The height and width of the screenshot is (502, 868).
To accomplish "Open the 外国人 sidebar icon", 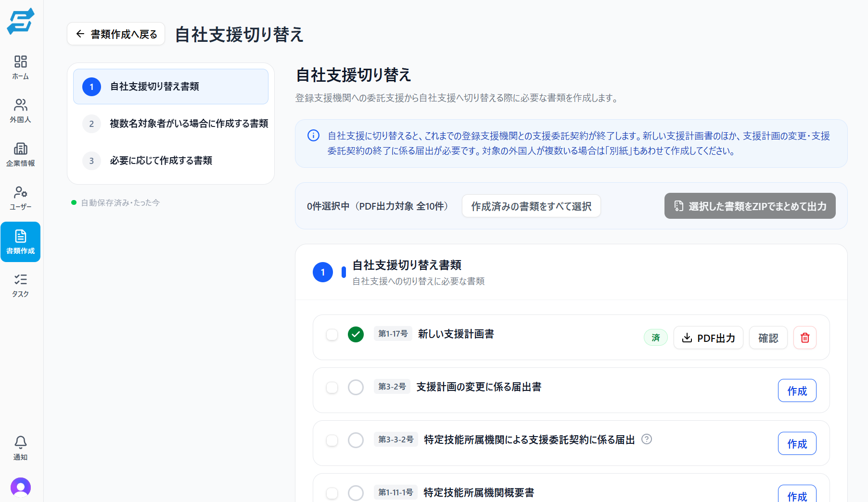I will tap(21, 111).
